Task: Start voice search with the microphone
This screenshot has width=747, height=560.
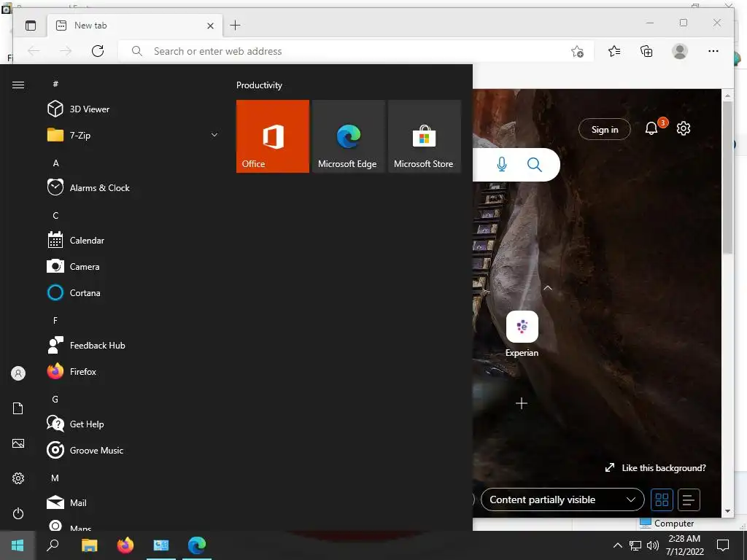Action: point(502,165)
